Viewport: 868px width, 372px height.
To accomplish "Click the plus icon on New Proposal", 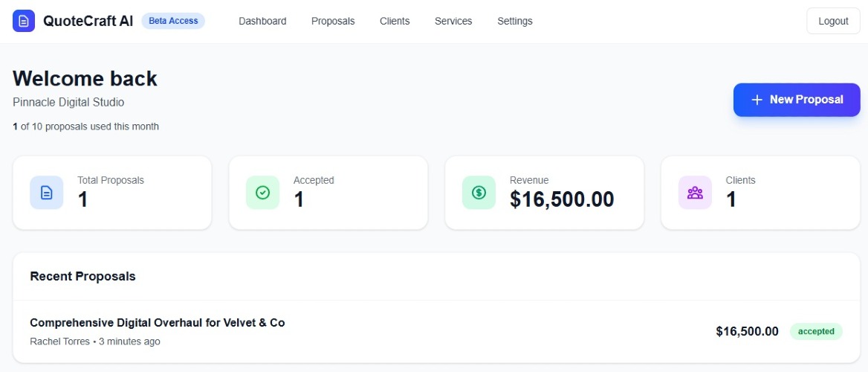I will pyautogui.click(x=757, y=100).
